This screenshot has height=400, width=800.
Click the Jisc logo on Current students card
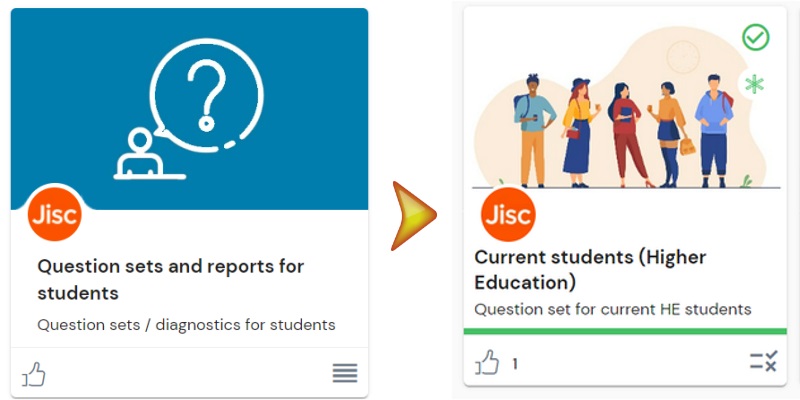tap(508, 214)
